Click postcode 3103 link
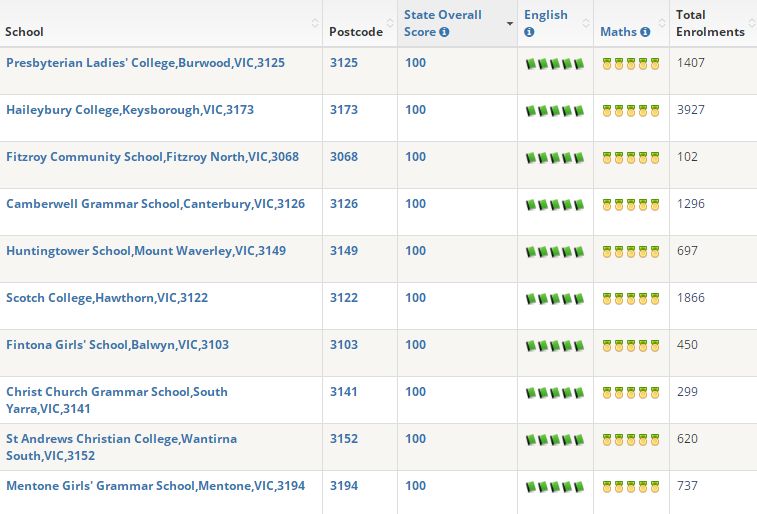Screen dimensions: 757x514 tap(344, 345)
